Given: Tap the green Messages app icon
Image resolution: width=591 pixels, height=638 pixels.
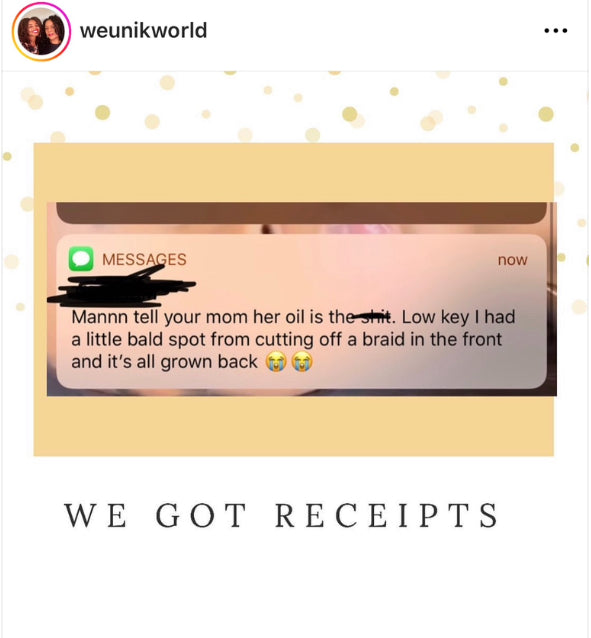Looking at the screenshot, I should click(81, 259).
